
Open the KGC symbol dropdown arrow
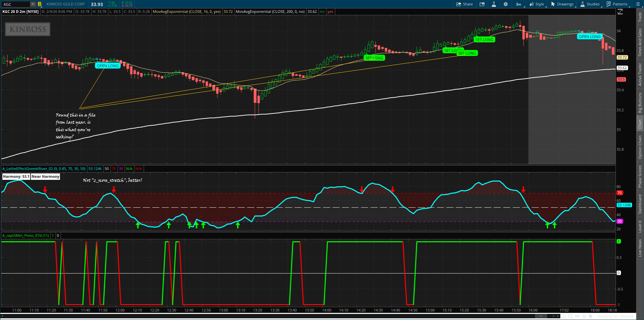pos(33,4)
